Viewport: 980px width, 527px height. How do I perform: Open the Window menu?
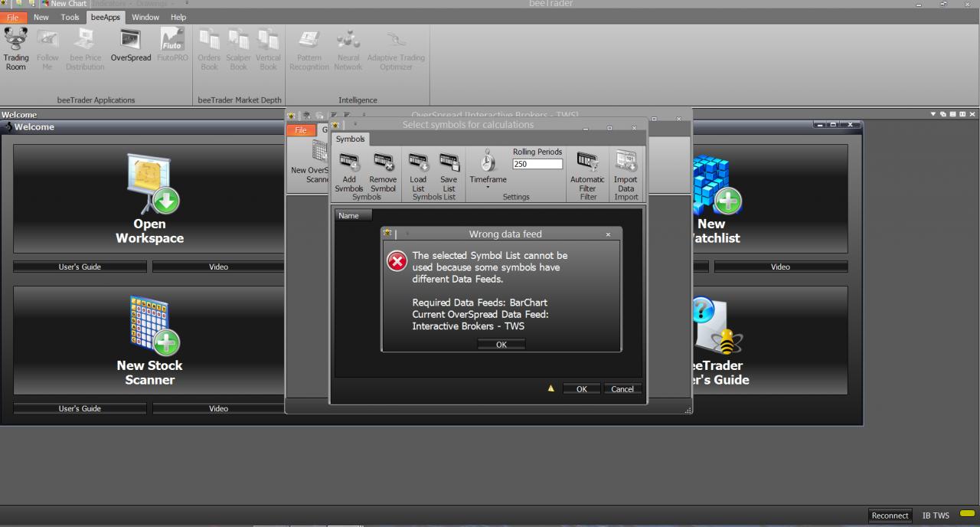pyautogui.click(x=145, y=17)
